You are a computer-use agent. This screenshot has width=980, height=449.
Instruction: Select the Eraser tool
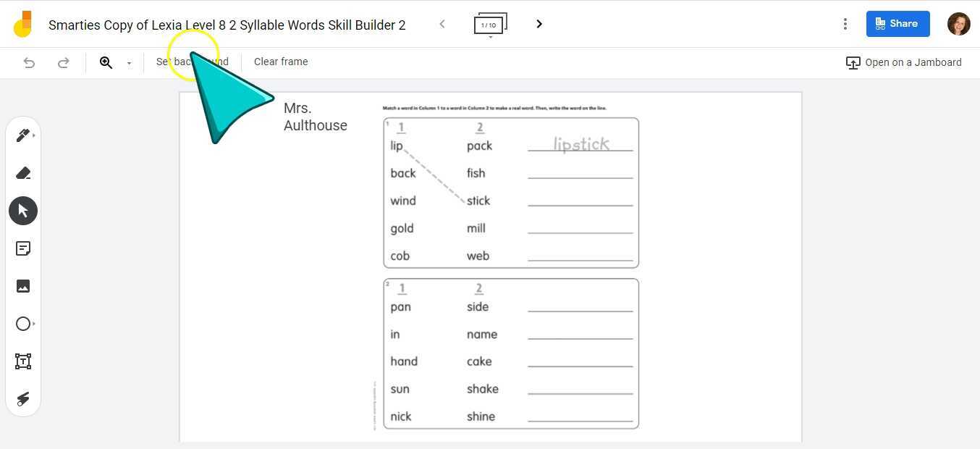click(x=23, y=172)
